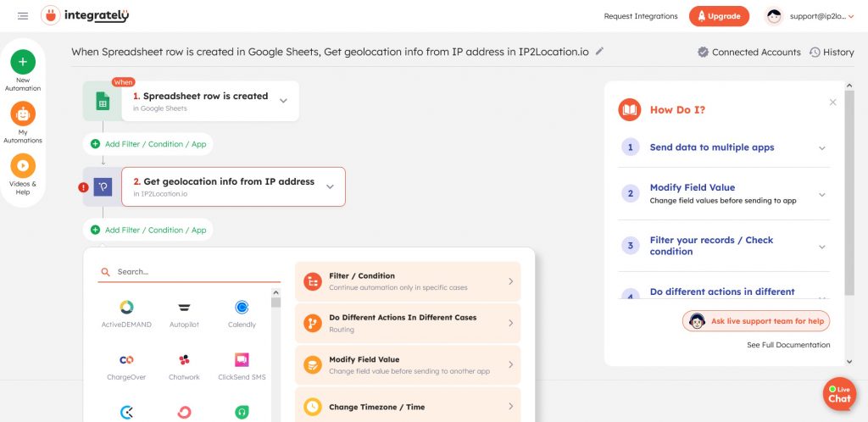The image size is (868, 422).
Task: Click the hamburger menu icon
Action: click(22, 16)
